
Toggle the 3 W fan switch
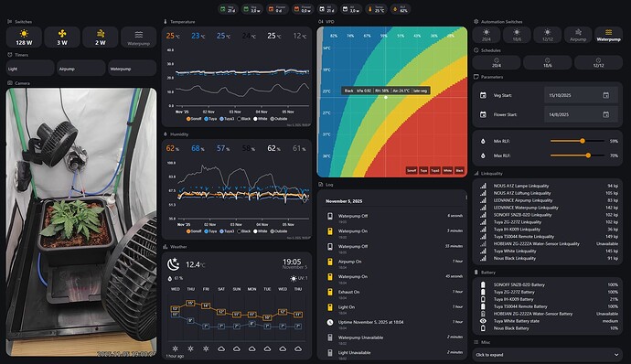(62, 37)
